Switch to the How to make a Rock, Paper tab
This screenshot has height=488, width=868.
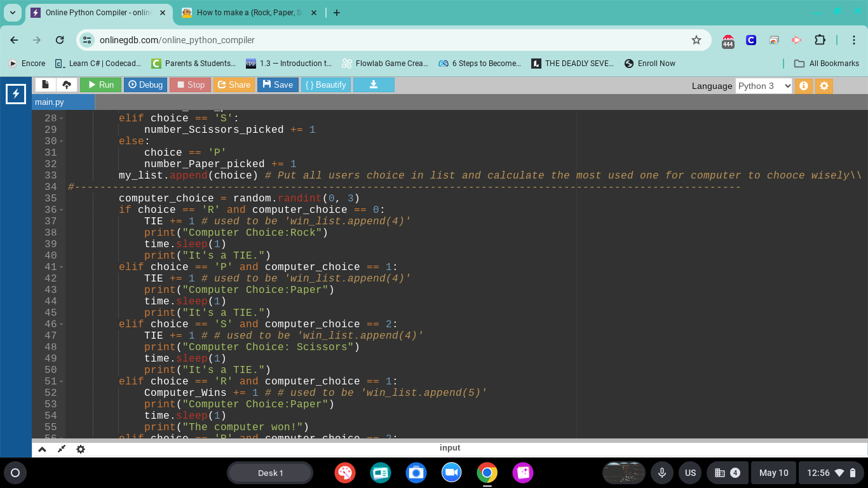click(x=248, y=13)
